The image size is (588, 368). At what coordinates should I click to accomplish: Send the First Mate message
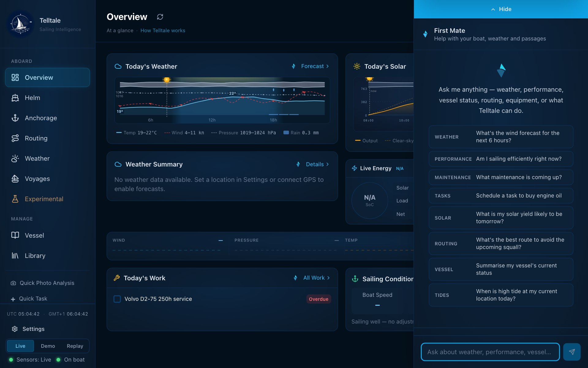[572, 352]
